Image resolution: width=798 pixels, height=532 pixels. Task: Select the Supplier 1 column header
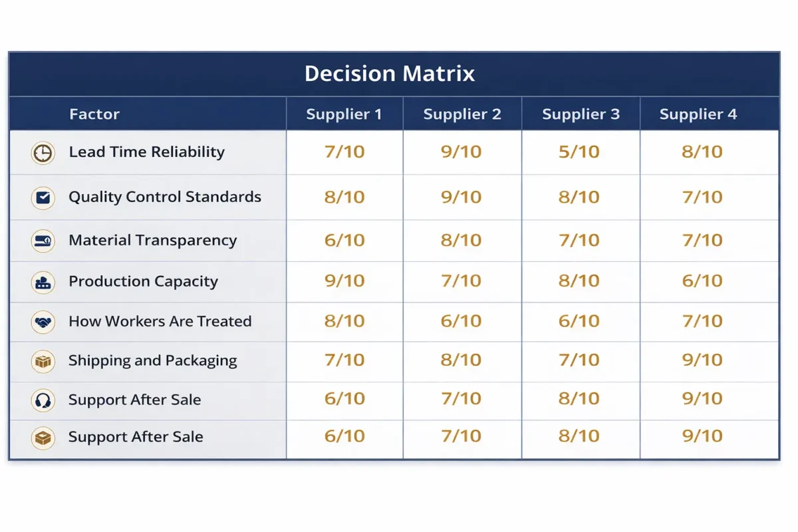344,114
